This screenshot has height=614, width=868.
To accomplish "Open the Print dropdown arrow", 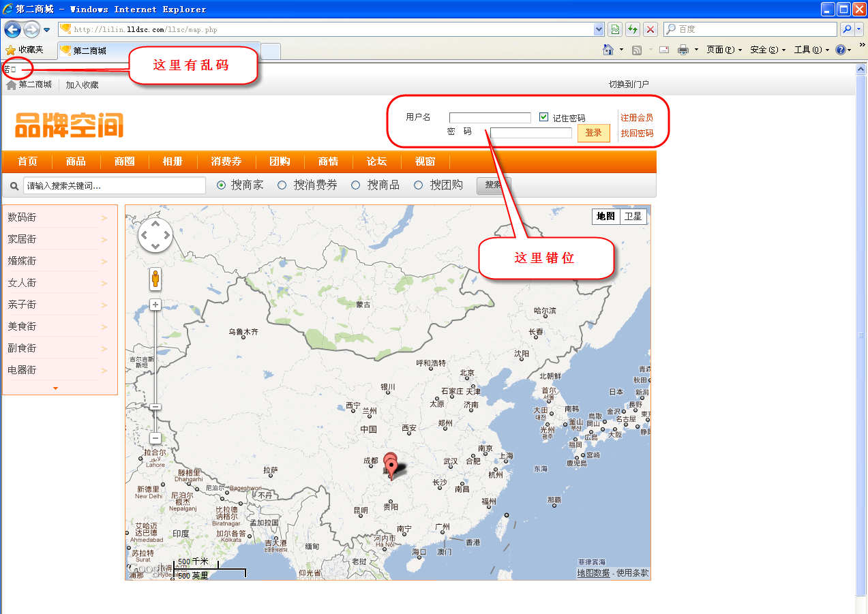I will [695, 50].
